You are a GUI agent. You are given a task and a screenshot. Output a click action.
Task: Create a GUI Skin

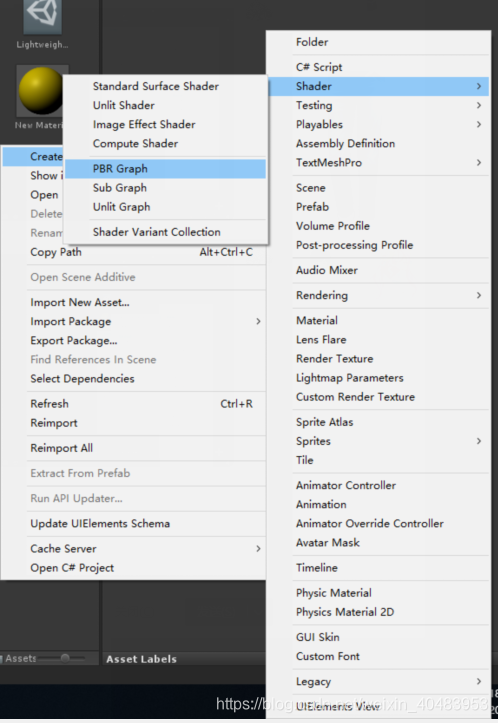coord(378,637)
